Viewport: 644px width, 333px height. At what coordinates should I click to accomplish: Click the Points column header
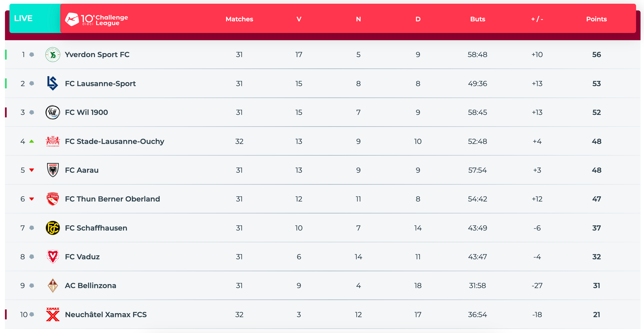596,19
